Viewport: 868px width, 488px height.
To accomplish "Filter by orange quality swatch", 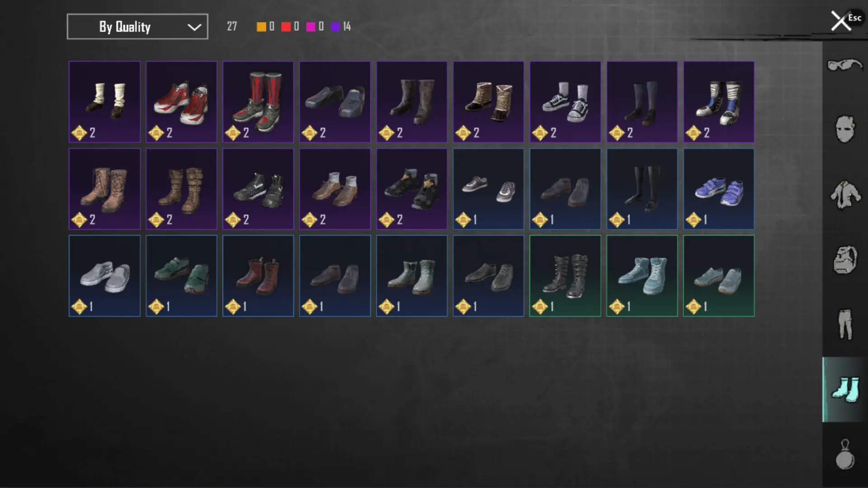I will 261,27.
